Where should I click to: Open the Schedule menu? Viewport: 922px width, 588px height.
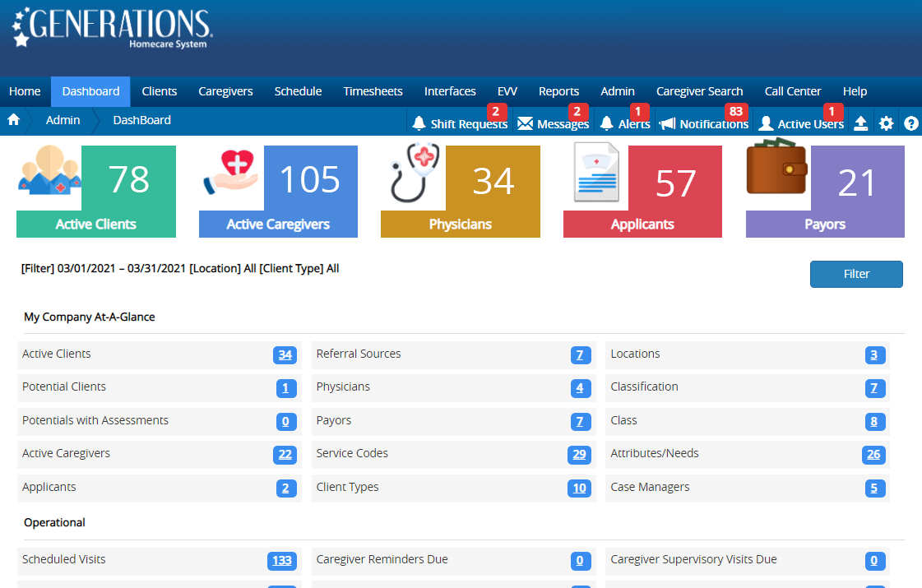pyautogui.click(x=298, y=91)
